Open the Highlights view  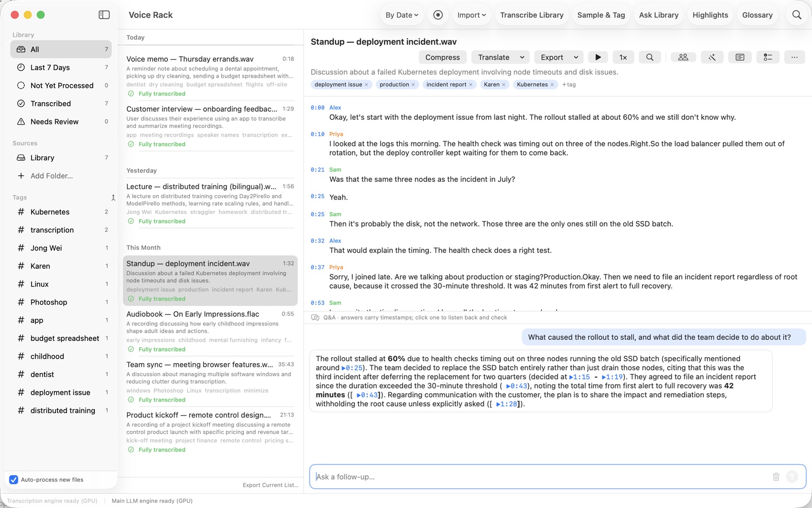tap(710, 15)
